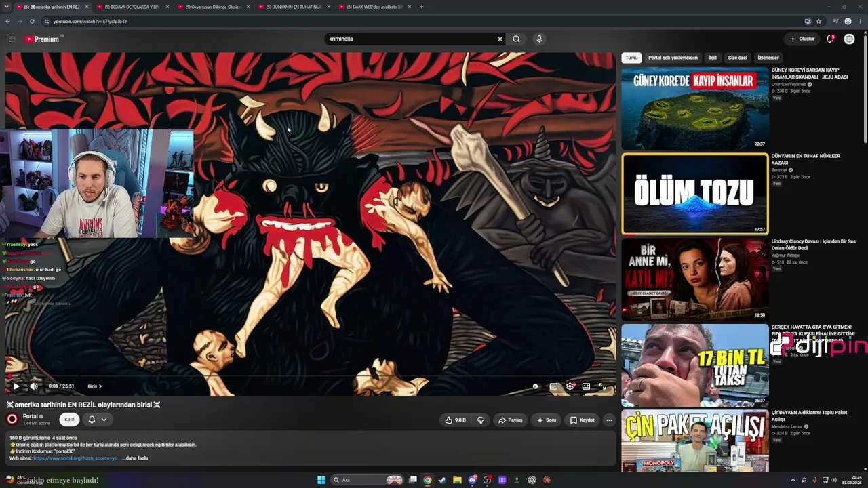Toggle subtitles in the player

[553, 386]
